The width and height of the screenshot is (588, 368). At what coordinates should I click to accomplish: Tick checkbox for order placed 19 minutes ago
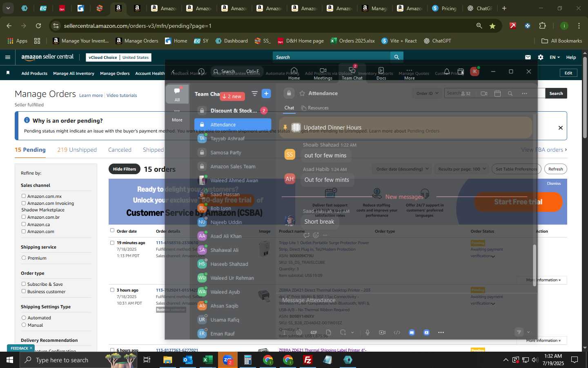(112, 243)
